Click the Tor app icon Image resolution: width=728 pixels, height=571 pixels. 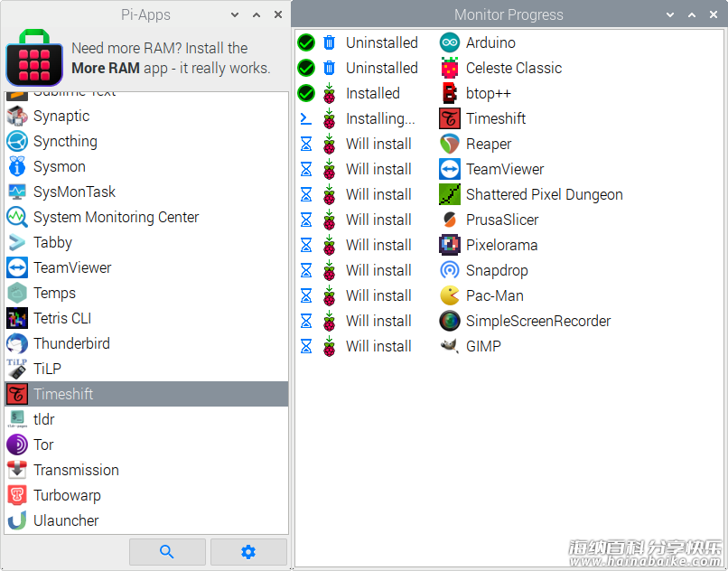point(17,445)
